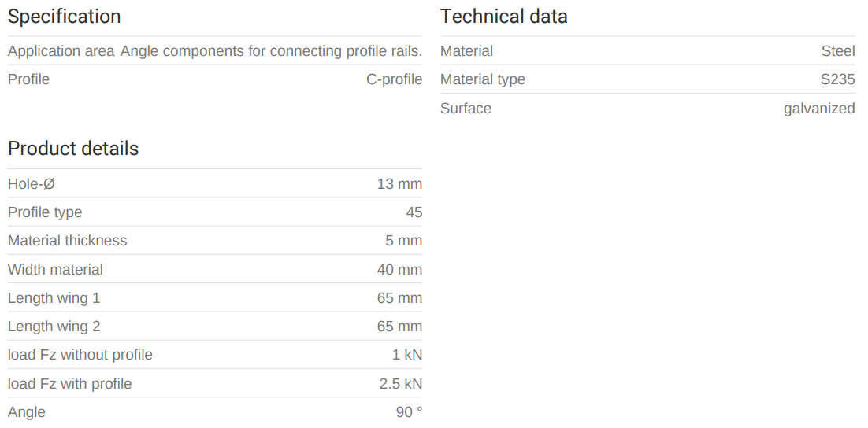Select the Length wing 2 label
This screenshot has width=868, height=428.
point(54,327)
